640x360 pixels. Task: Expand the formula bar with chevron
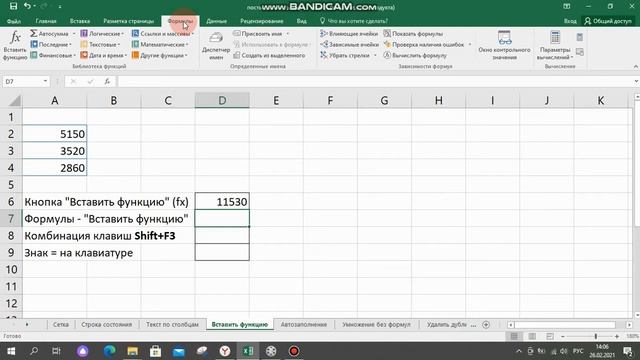(636, 82)
